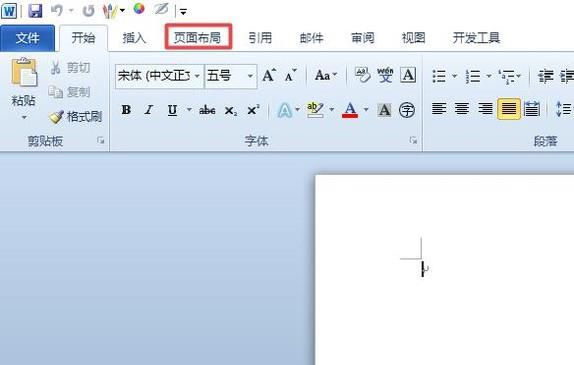The image size is (574, 365).
Task: Expand the numbering style dropdown
Action: click(x=488, y=76)
